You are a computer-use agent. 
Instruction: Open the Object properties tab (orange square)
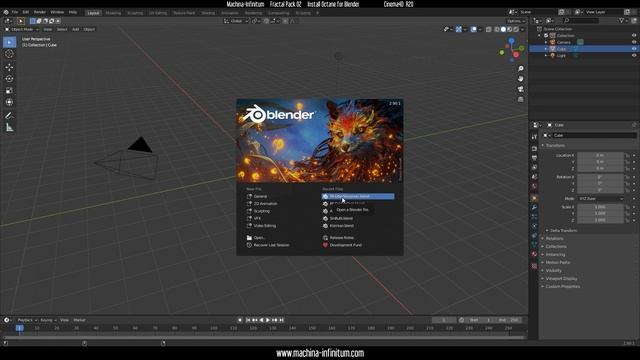[x=534, y=198]
